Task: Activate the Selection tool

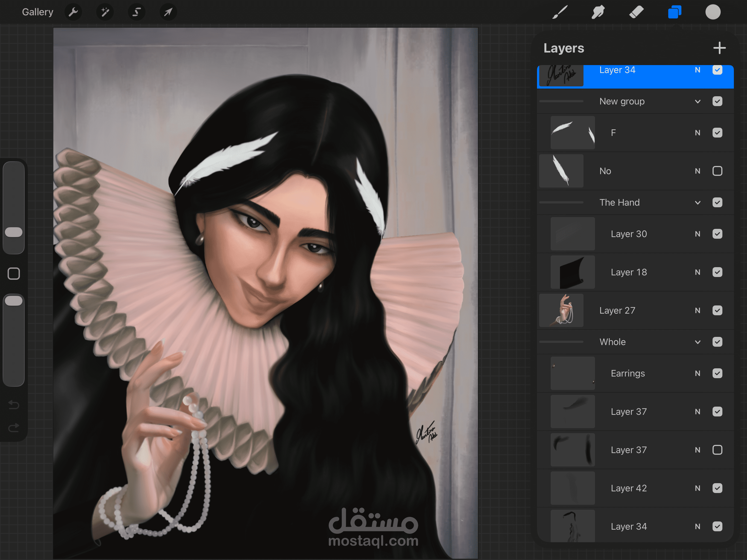Action: point(136,12)
